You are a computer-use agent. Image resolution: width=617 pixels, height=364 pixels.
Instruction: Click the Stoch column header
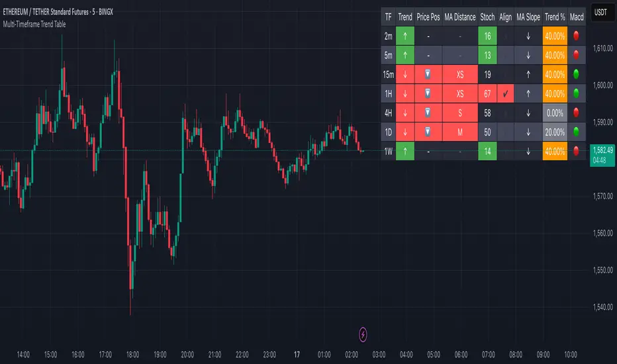tap(489, 17)
